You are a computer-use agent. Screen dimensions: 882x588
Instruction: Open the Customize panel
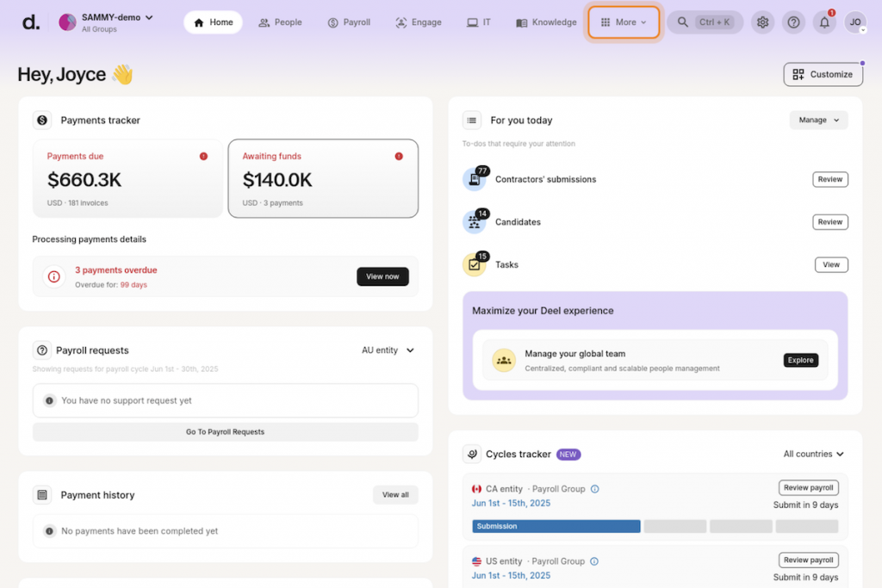point(823,74)
